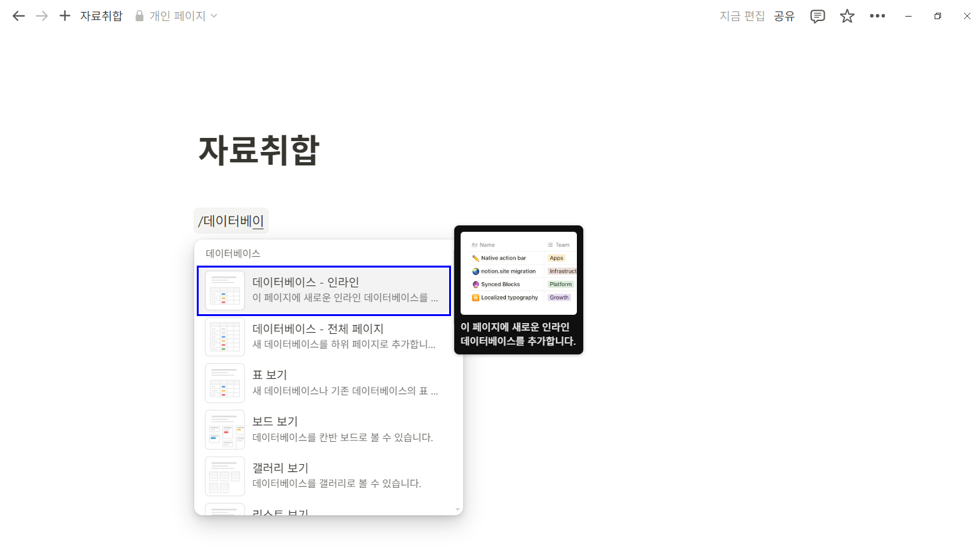Click the back navigation arrow

pos(19,16)
